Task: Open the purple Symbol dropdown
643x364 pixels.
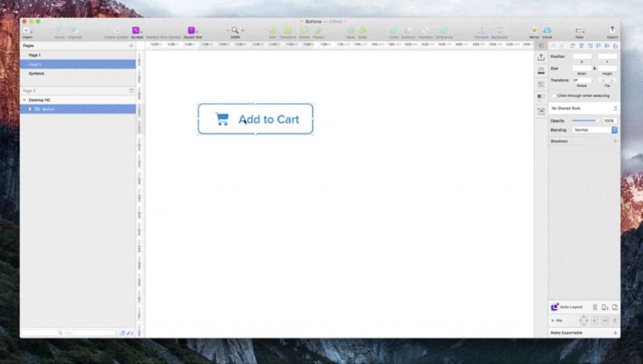Action: [137, 30]
